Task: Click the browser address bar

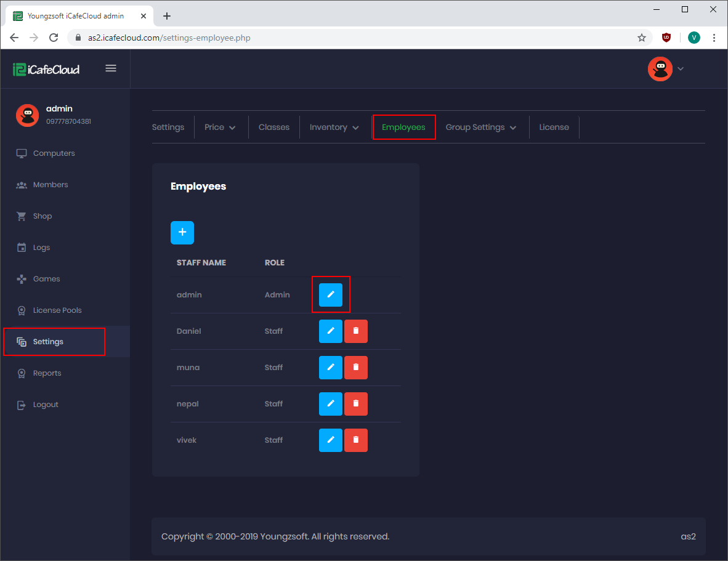Action: pos(357,38)
